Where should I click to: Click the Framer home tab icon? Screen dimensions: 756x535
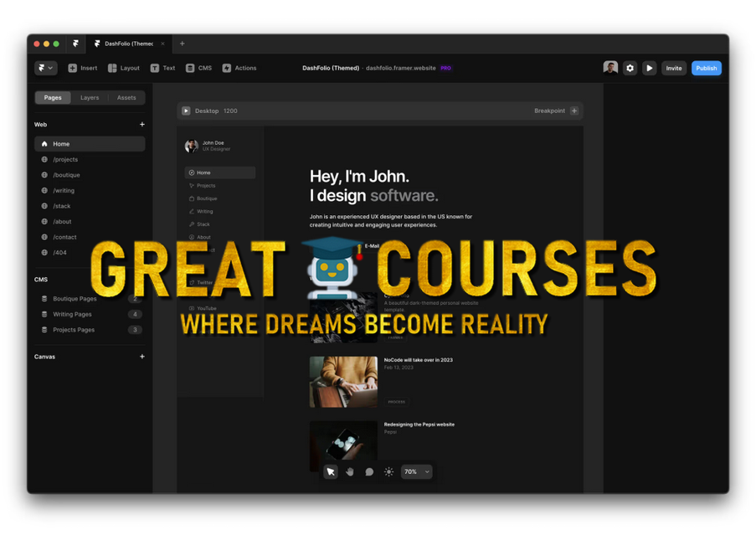coord(75,44)
